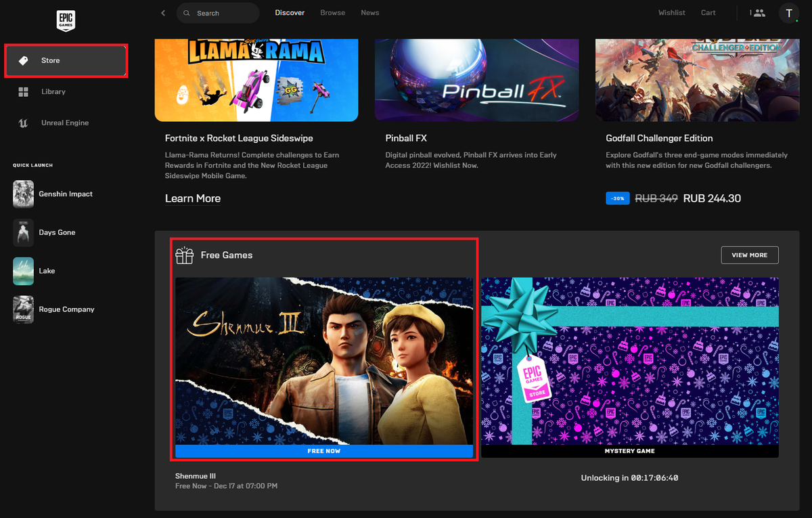Screen dimensions: 812x518
Task: Click the Godfall Challenger Edition title
Action: pyautogui.click(x=659, y=138)
